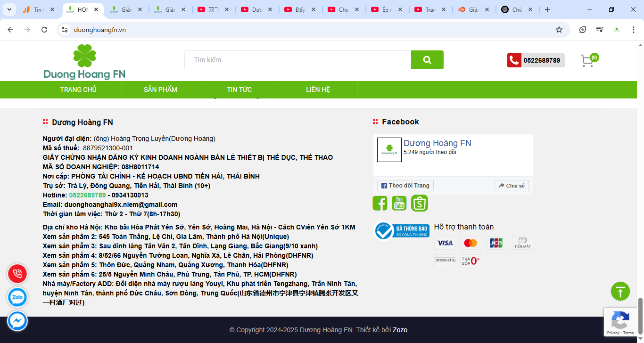Click the 'Địa chỉ kho Hà Nội' address line
This screenshot has height=343, width=644.
tap(199, 227)
